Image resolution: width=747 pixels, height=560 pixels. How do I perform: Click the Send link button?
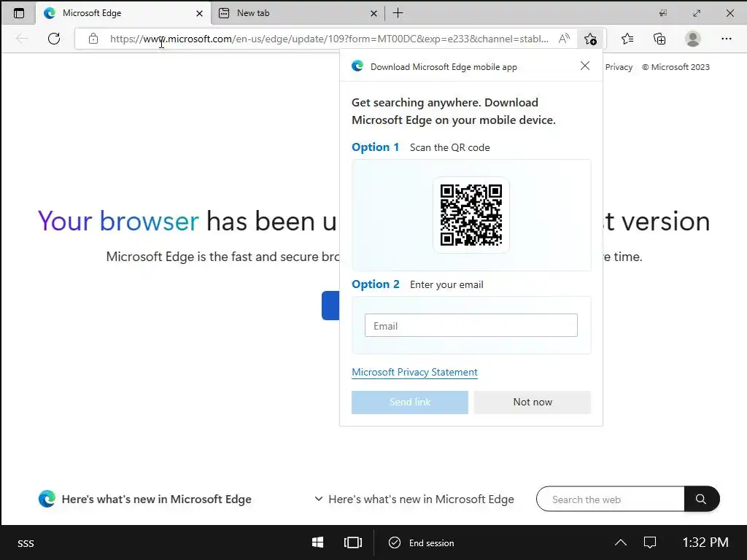[x=410, y=402]
